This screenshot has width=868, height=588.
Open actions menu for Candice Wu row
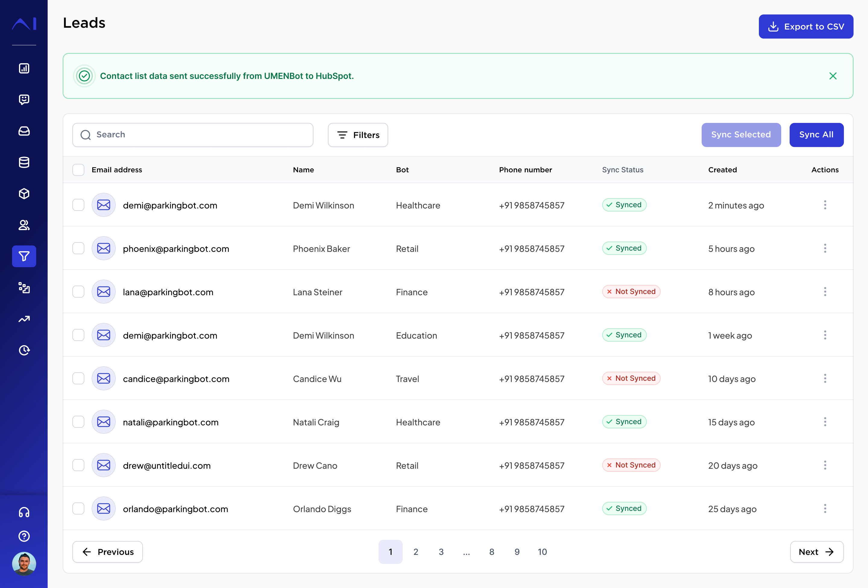tap(825, 378)
